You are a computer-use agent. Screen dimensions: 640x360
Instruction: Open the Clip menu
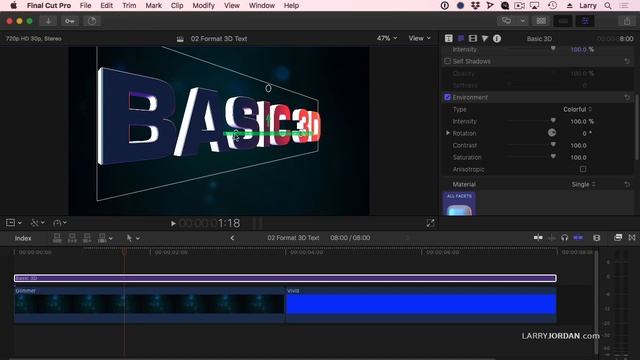coord(177,6)
